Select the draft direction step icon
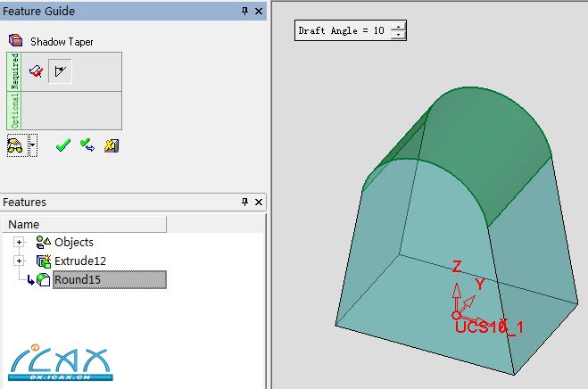The height and width of the screenshot is (389, 588). point(60,71)
